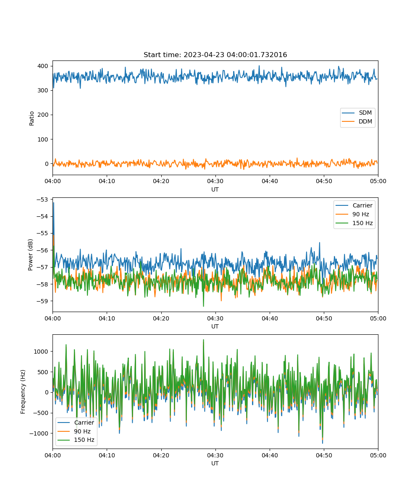Click the "05:00" tick under the Ratio plot
The image size is (420, 504).
coord(378,181)
